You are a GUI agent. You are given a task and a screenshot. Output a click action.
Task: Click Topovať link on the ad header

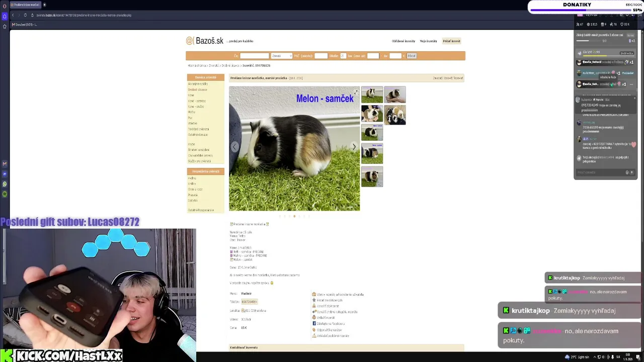coord(458,78)
